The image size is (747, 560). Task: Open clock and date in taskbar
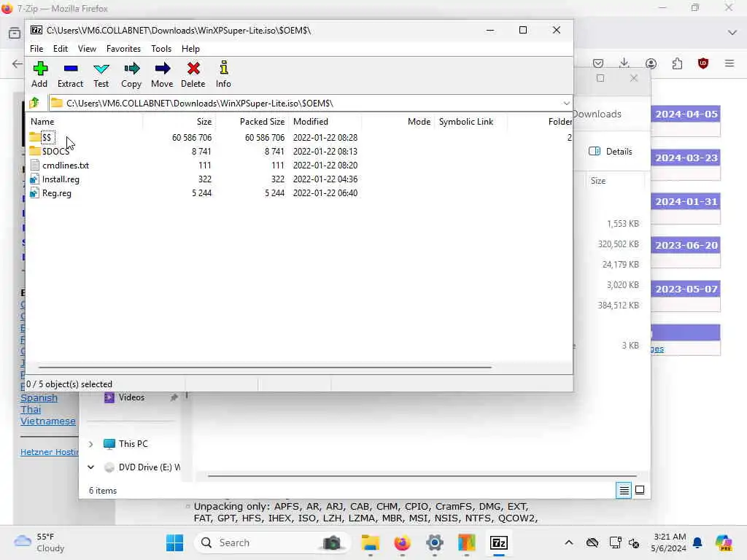click(x=670, y=542)
